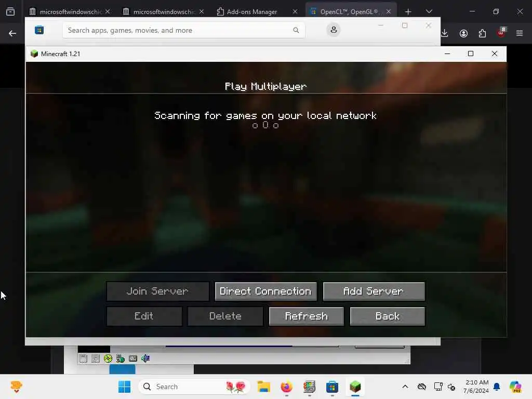Viewport: 532px width, 399px height.
Task: Show hidden system tray icons
Action: click(405, 387)
